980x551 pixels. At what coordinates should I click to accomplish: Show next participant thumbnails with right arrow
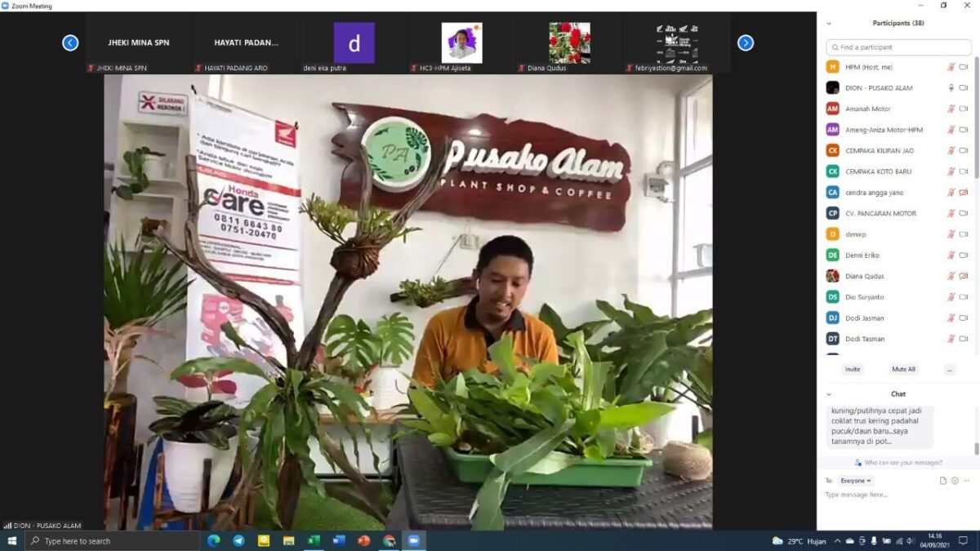click(745, 43)
